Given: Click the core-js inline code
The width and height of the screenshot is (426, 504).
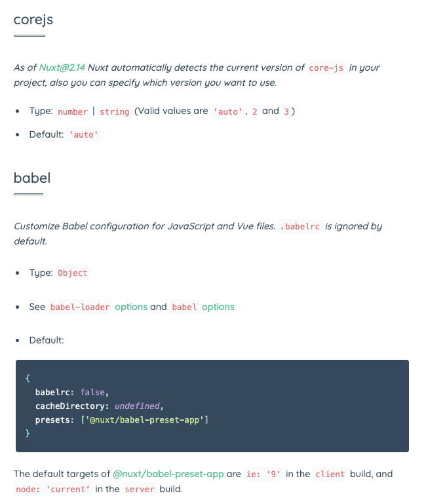Looking at the screenshot, I should pyautogui.click(x=326, y=68).
